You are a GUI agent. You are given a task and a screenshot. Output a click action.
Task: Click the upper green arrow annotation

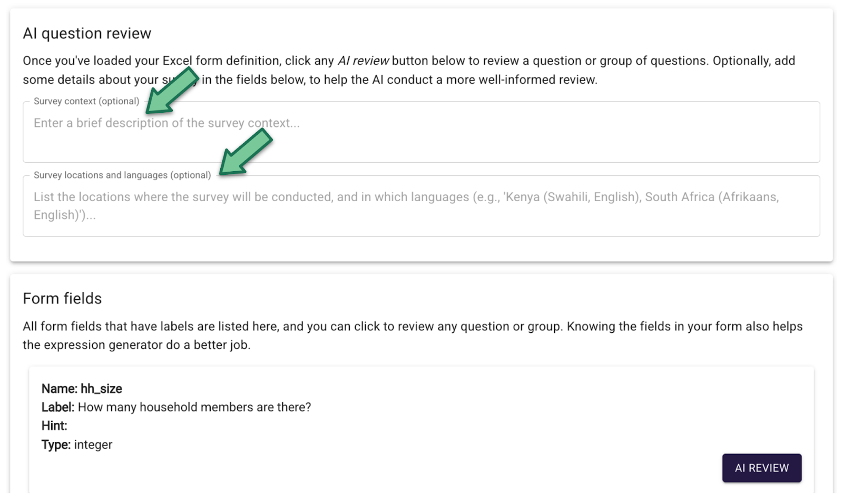[x=172, y=91]
